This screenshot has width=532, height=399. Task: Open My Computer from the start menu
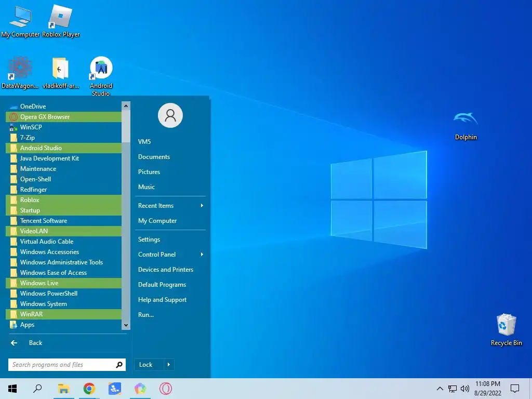tap(170, 221)
